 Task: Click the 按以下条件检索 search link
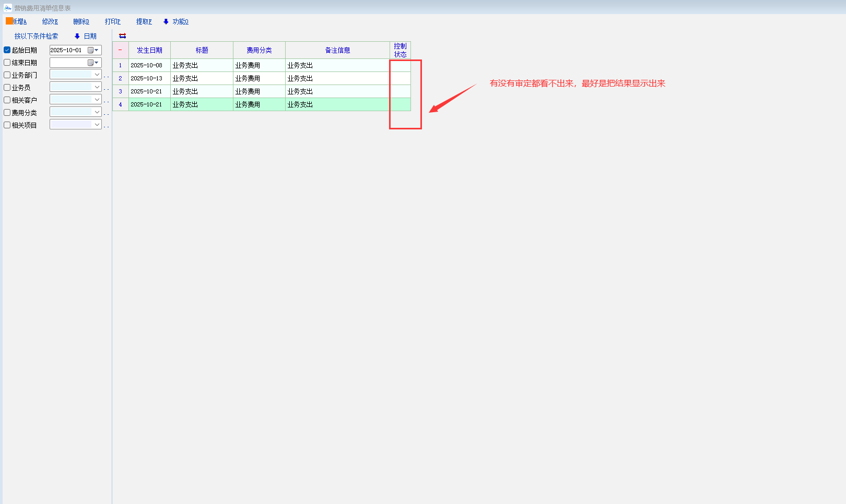point(36,36)
